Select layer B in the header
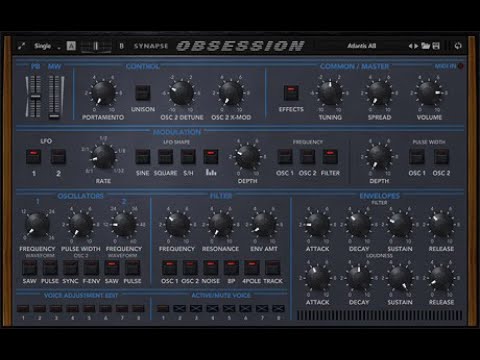 pyautogui.click(x=122, y=46)
